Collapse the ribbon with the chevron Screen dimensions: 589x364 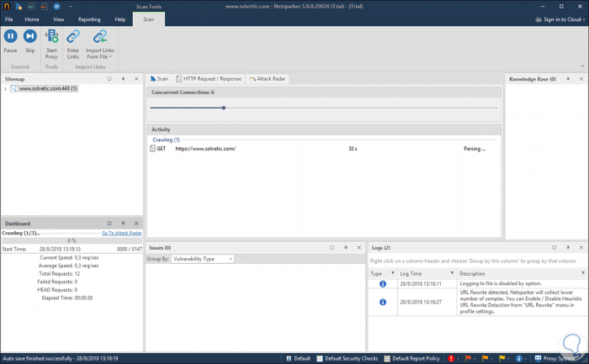click(582, 66)
